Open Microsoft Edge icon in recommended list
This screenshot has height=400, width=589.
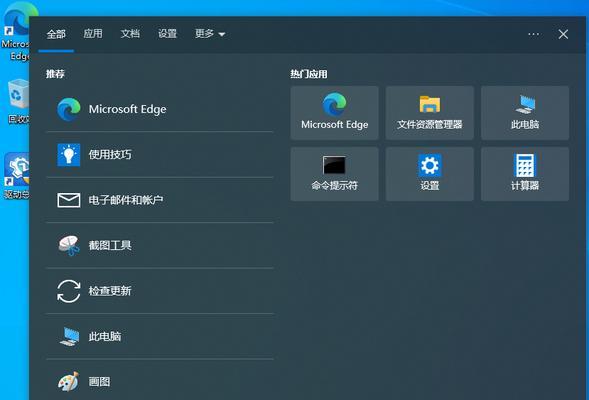69,109
